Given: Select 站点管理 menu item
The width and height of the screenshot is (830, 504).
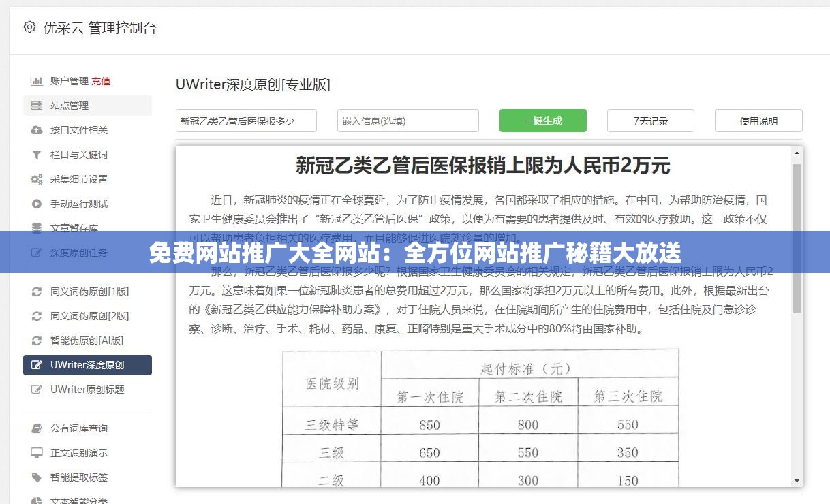Looking at the screenshot, I should point(87,106).
